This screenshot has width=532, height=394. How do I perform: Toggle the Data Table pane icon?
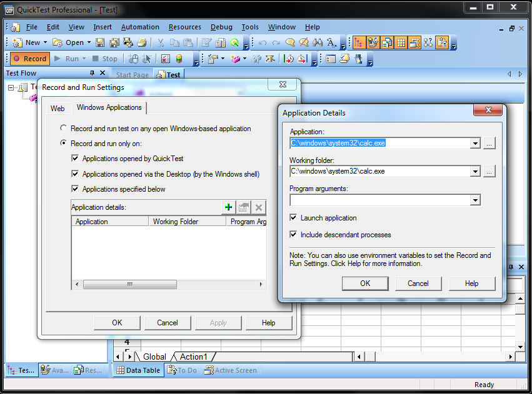[x=401, y=42]
